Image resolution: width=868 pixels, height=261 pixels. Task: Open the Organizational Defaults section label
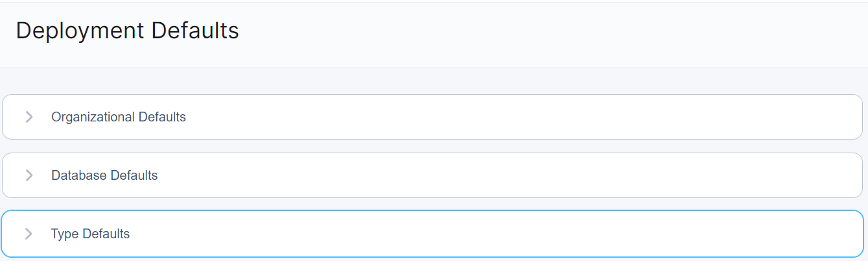coord(119,117)
